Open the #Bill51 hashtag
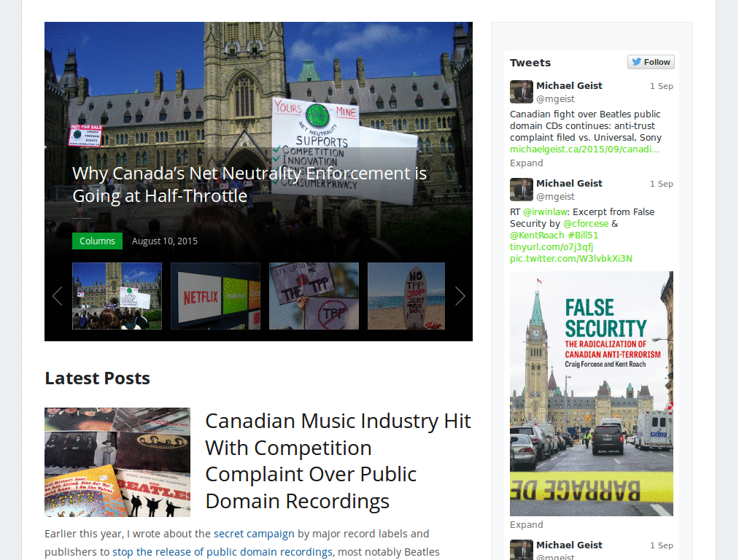 pyautogui.click(x=583, y=236)
